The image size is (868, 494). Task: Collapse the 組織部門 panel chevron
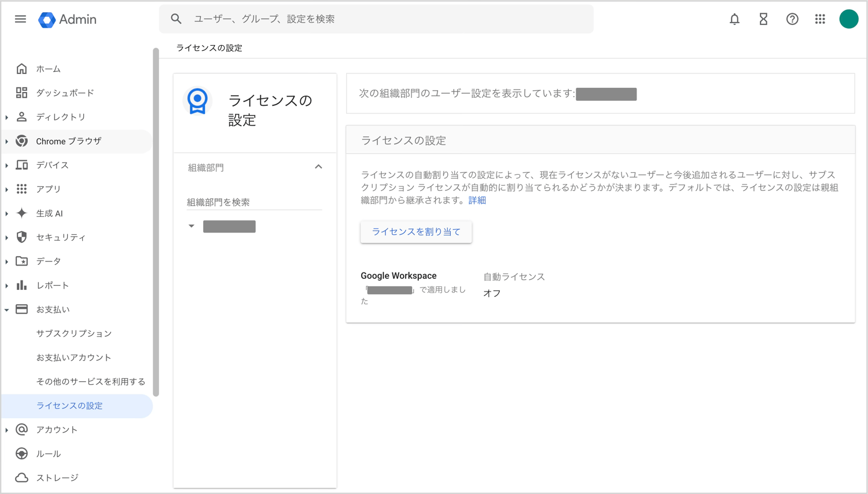pyautogui.click(x=318, y=167)
